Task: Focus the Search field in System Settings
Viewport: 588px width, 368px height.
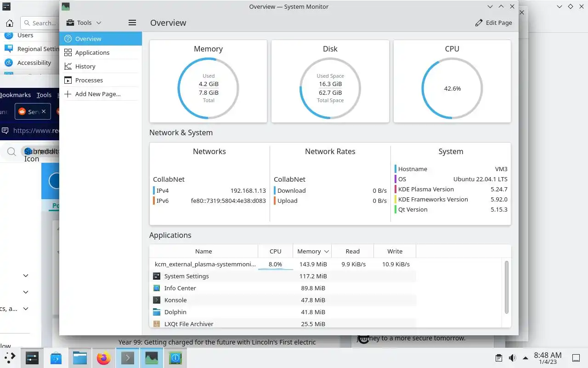Action: click(x=40, y=23)
